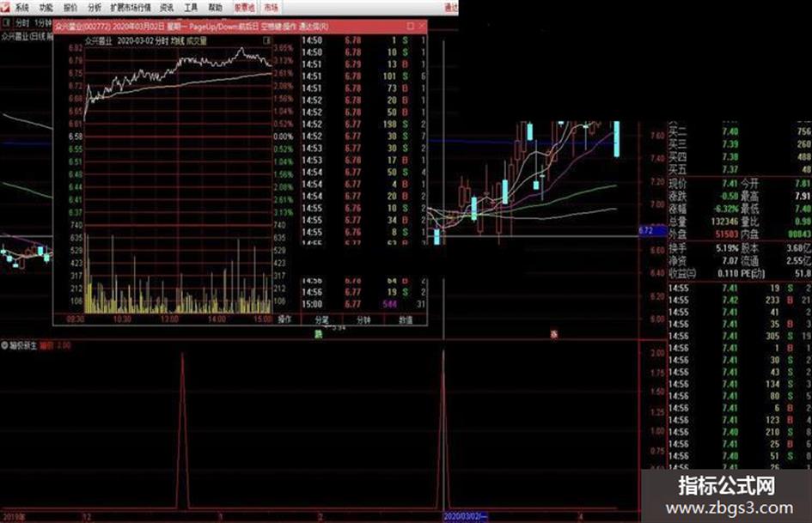Click the small panel icon right of 成交量
This screenshot has height=523, width=812.
click(266, 40)
